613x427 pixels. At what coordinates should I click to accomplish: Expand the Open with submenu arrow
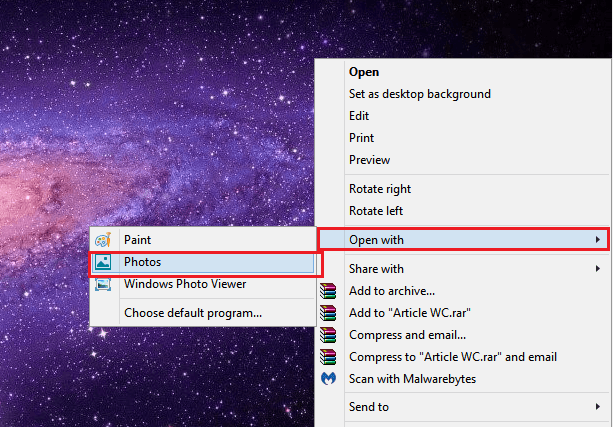coord(597,240)
